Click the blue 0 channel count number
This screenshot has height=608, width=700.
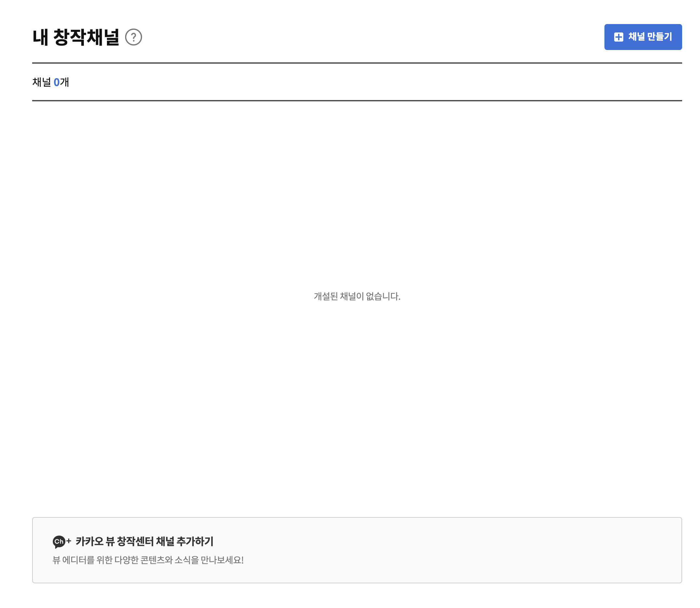tap(56, 82)
